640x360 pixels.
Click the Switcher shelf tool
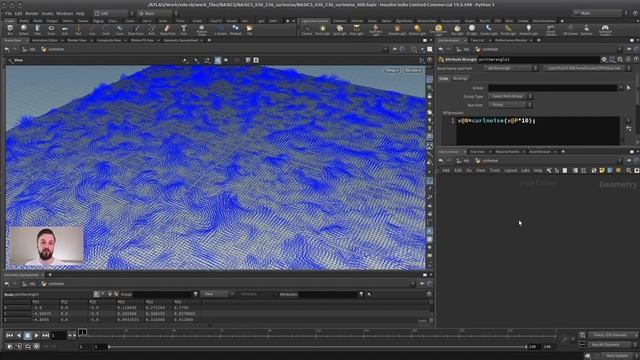[x=587, y=29]
